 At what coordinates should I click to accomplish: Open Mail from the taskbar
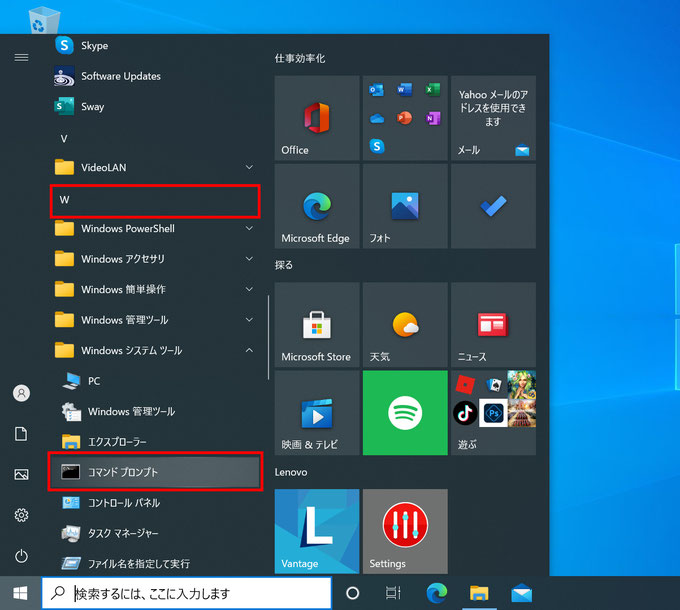click(521, 593)
